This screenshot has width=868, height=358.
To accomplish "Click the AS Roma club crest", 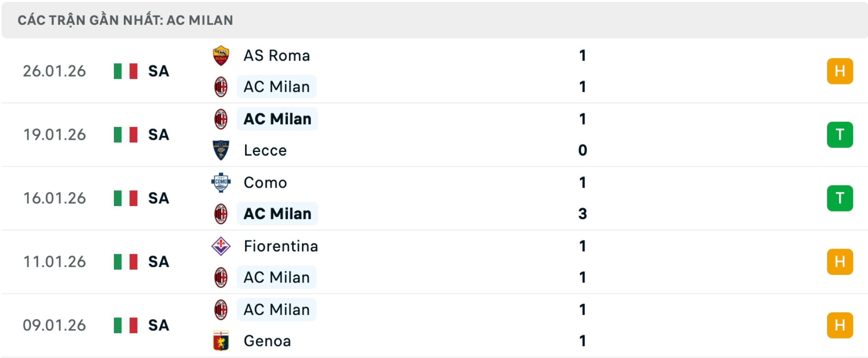I will [x=221, y=55].
